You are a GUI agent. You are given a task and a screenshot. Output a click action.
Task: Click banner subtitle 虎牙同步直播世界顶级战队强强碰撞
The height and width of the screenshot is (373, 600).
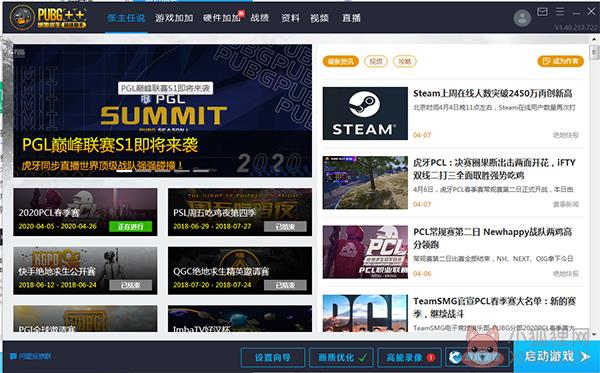click(x=102, y=166)
